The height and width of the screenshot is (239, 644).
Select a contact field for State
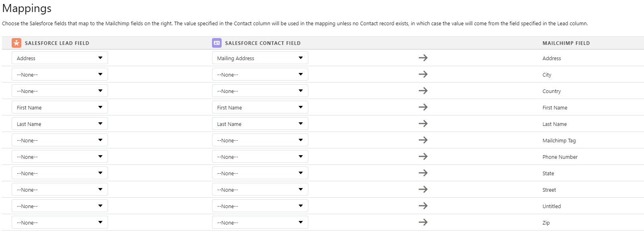coord(260,173)
